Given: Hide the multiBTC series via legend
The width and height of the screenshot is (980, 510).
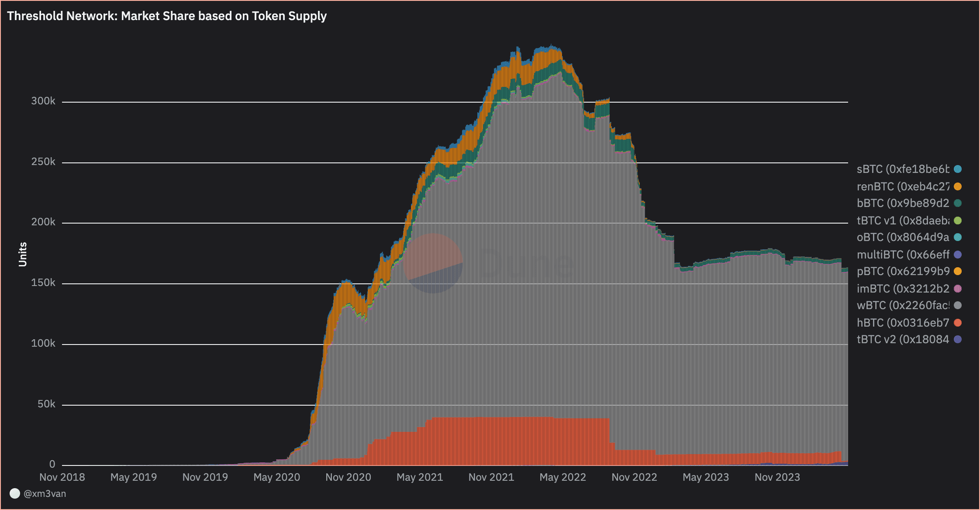Looking at the screenshot, I should pos(903,255).
